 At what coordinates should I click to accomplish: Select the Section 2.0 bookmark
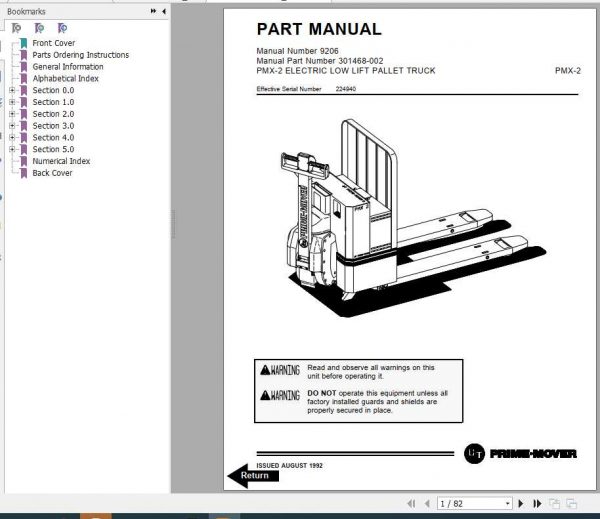point(53,114)
